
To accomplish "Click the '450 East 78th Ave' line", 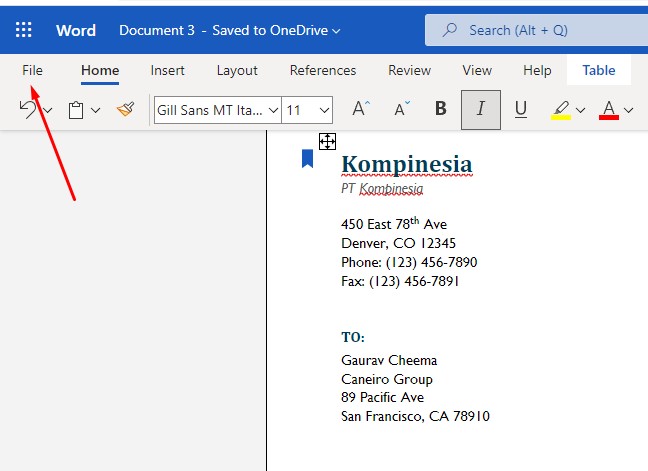I will tap(394, 224).
